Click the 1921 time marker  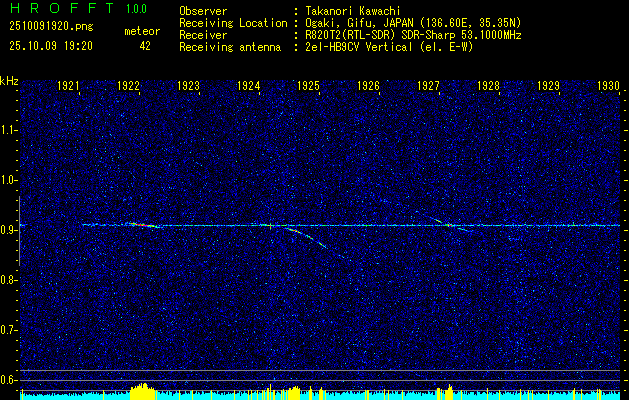click(69, 87)
